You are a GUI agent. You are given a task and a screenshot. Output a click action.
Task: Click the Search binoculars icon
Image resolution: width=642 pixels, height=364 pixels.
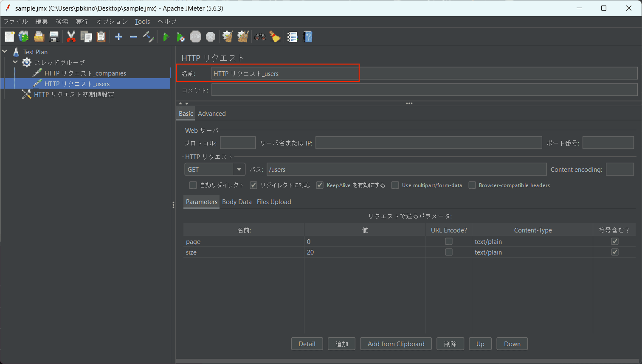tap(260, 37)
